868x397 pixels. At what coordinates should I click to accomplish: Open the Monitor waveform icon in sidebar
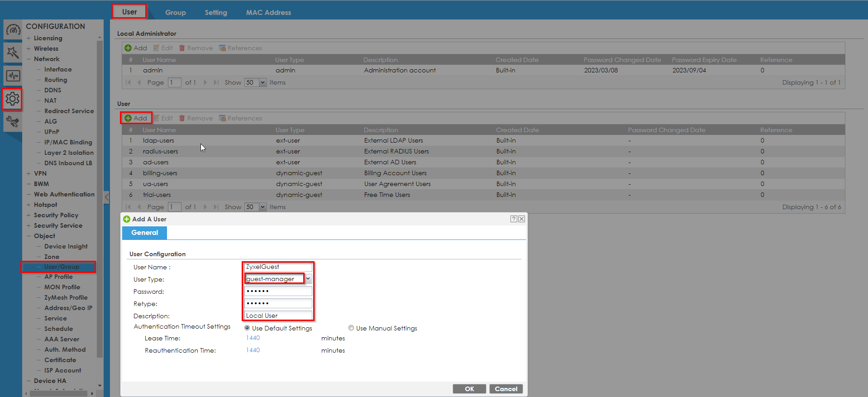pos(13,76)
